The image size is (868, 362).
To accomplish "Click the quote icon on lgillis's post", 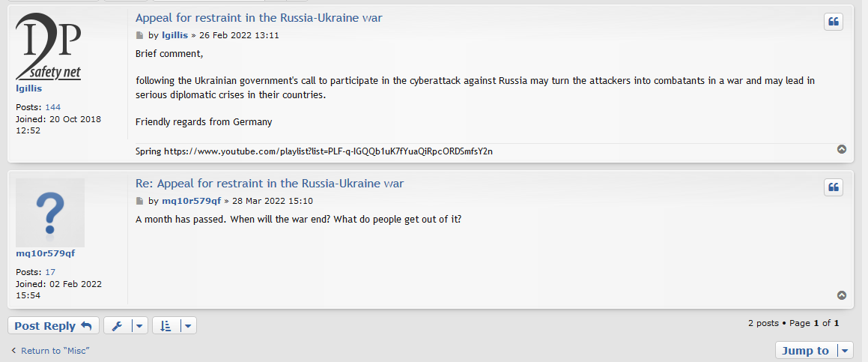I will point(834,22).
